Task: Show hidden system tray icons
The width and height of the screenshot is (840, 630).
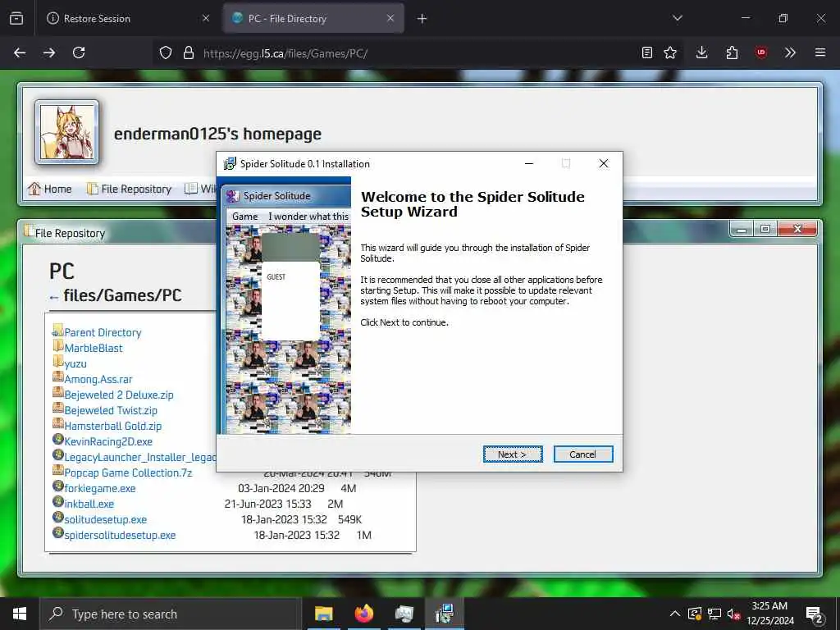Action: click(x=675, y=614)
